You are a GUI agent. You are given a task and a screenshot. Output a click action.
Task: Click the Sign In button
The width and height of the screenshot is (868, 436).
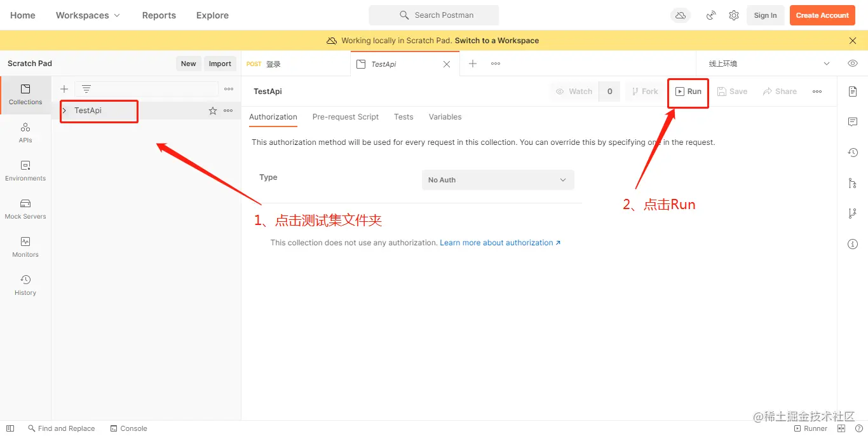(x=765, y=15)
